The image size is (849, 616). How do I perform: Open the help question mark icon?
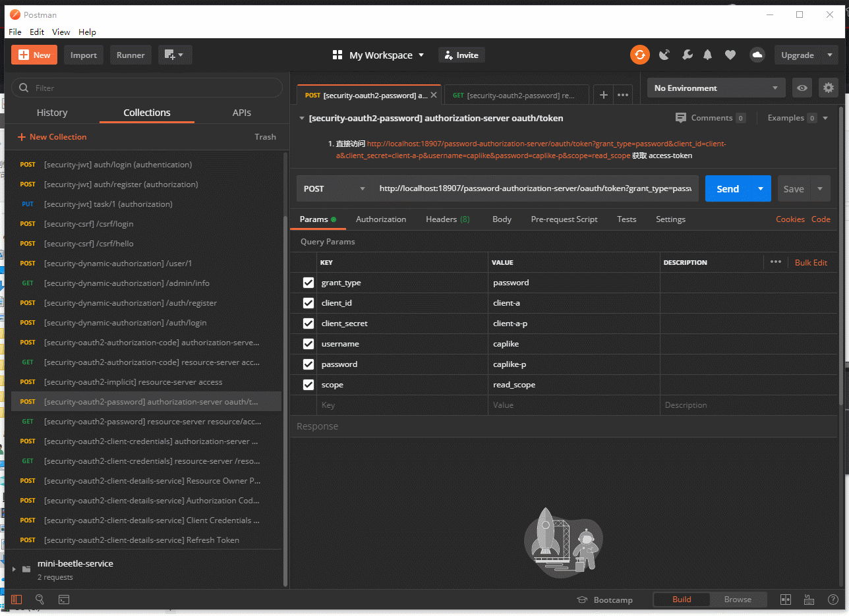coord(833,600)
